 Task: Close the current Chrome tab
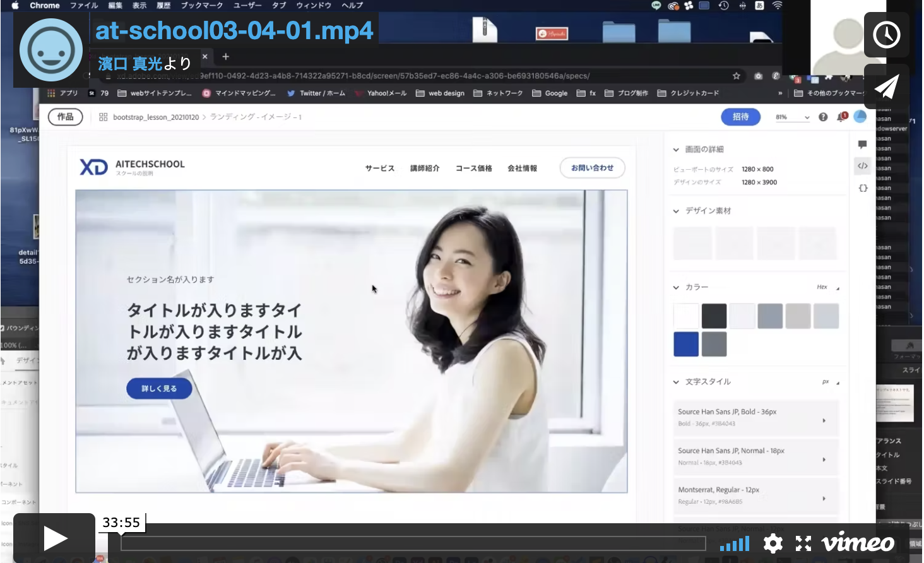(204, 57)
